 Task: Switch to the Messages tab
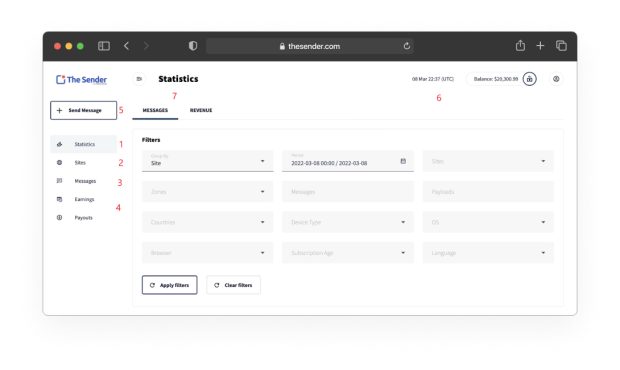pyautogui.click(x=155, y=110)
